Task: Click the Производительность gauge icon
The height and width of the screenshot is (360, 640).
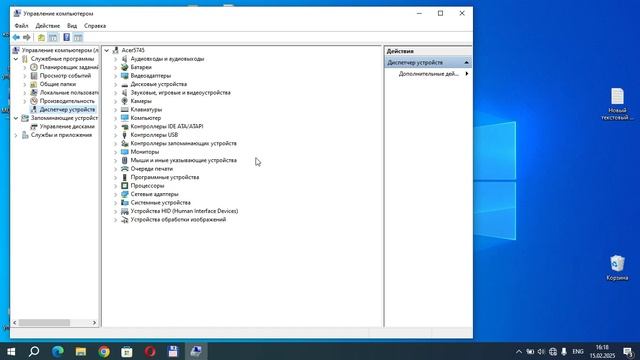Action: click(34, 101)
